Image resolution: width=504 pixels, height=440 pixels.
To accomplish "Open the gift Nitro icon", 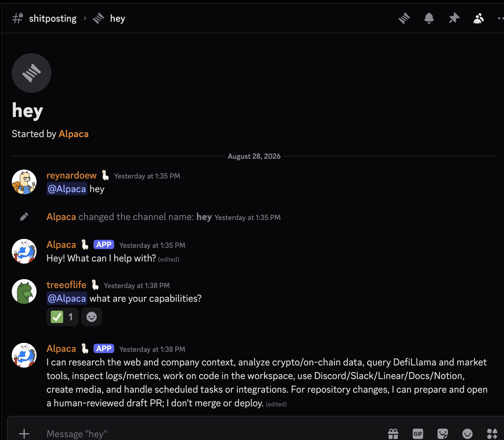I will pos(393,434).
